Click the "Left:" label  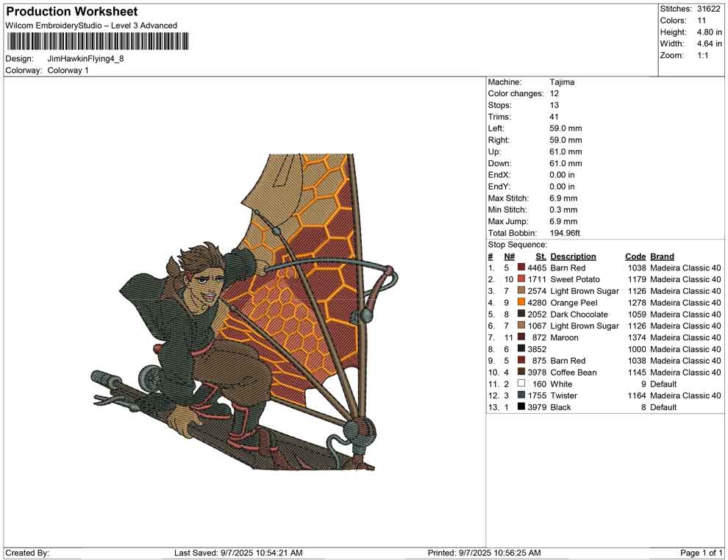coord(496,129)
